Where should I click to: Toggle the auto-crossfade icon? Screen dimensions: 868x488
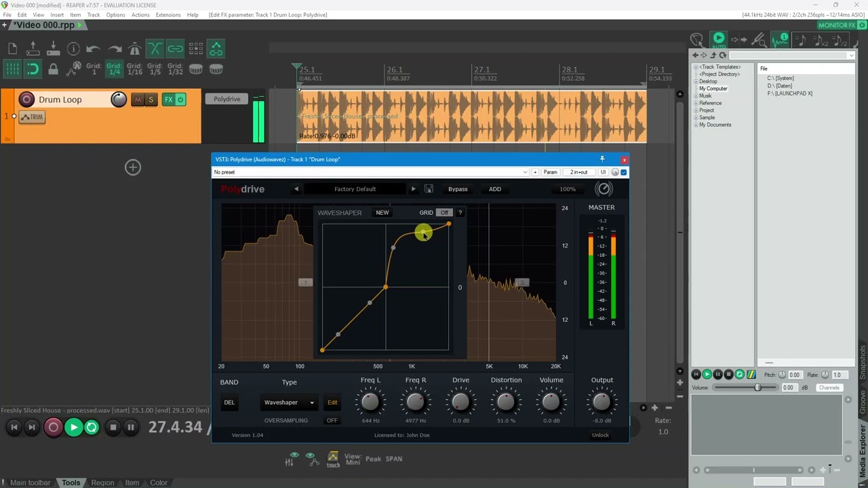tap(155, 48)
